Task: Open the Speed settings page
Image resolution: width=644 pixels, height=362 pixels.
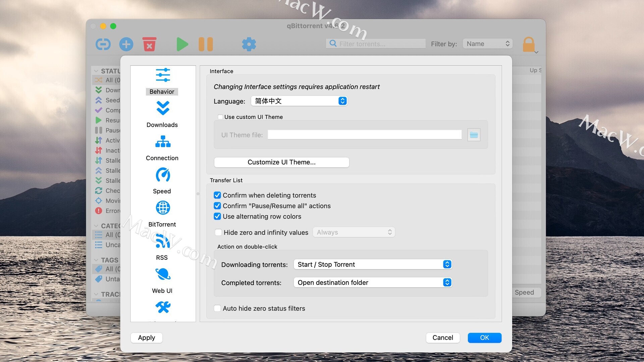Action: coord(162,181)
